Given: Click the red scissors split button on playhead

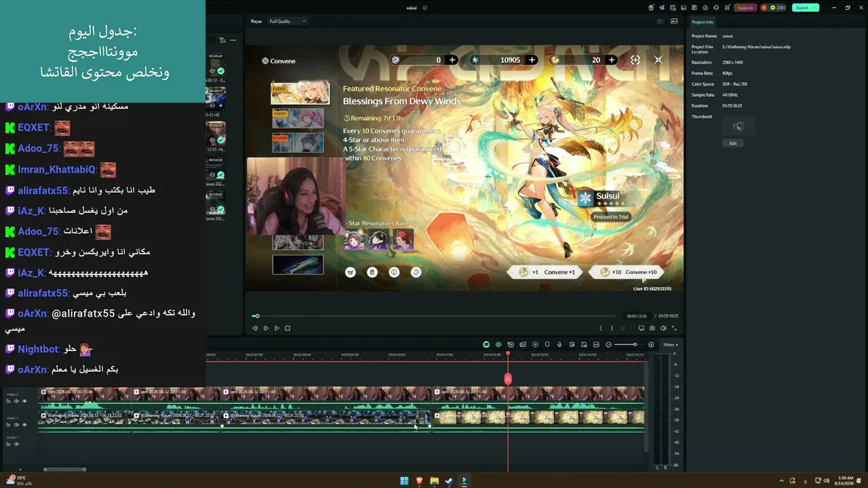Looking at the screenshot, I should tap(508, 379).
